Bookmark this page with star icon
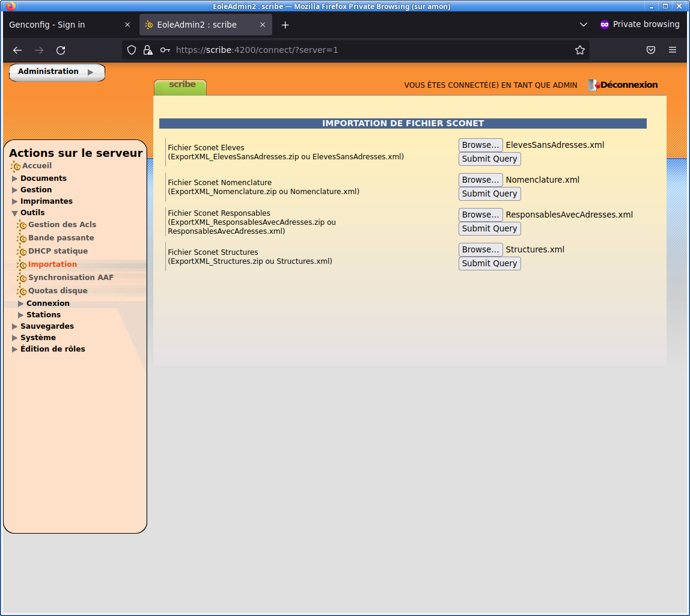 point(579,50)
